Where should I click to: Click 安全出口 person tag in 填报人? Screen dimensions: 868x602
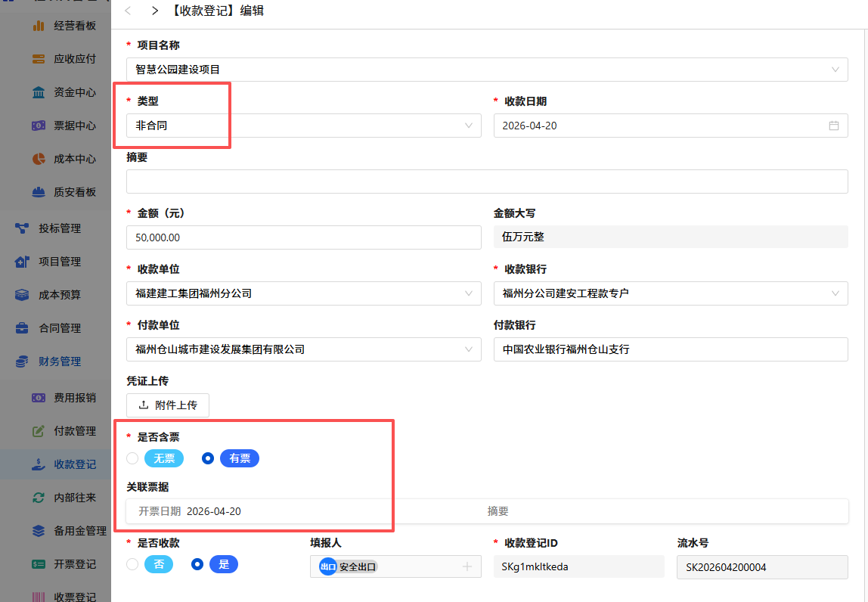pyautogui.click(x=349, y=566)
